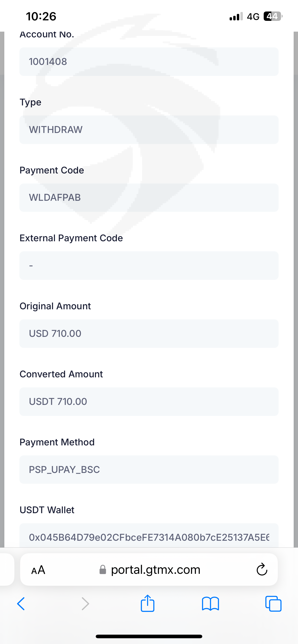The image size is (298, 644).
Task: Tap the battery indicator in status bar
Action: (x=273, y=17)
